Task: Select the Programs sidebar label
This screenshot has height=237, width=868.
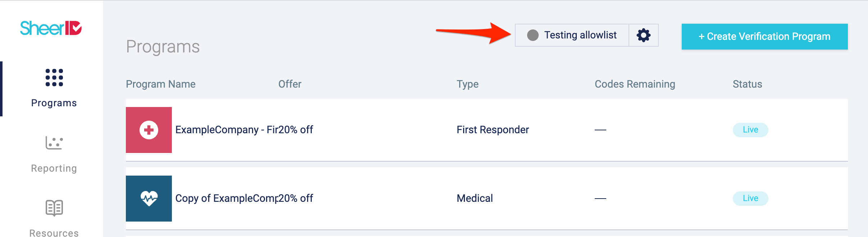Action: tap(54, 103)
